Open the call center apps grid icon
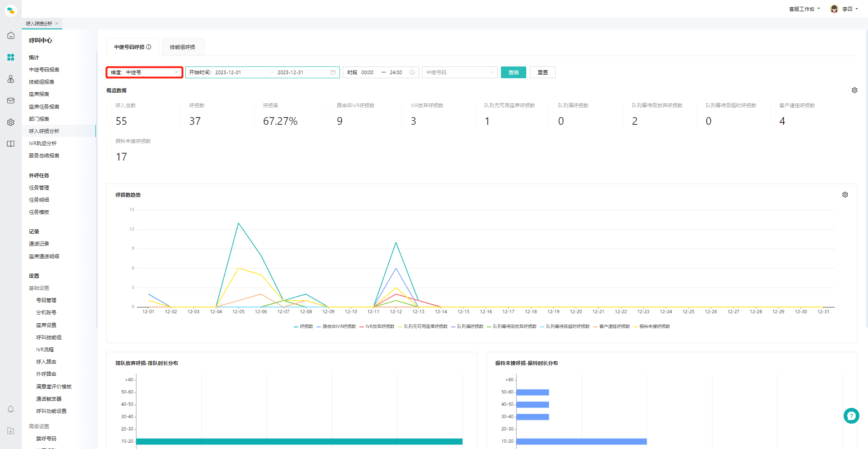 (x=11, y=57)
